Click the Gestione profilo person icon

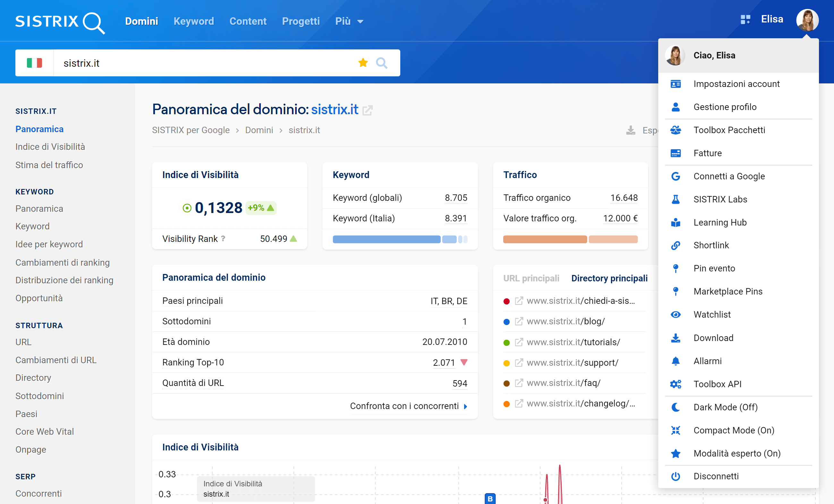coord(676,107)
